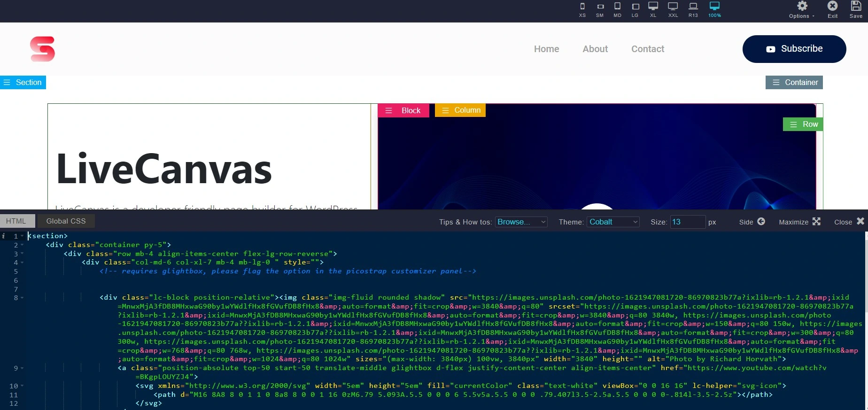Open the Theme Cobalt dropdown
The width and height of the screenshot is (868, 410).
(613, 222)
